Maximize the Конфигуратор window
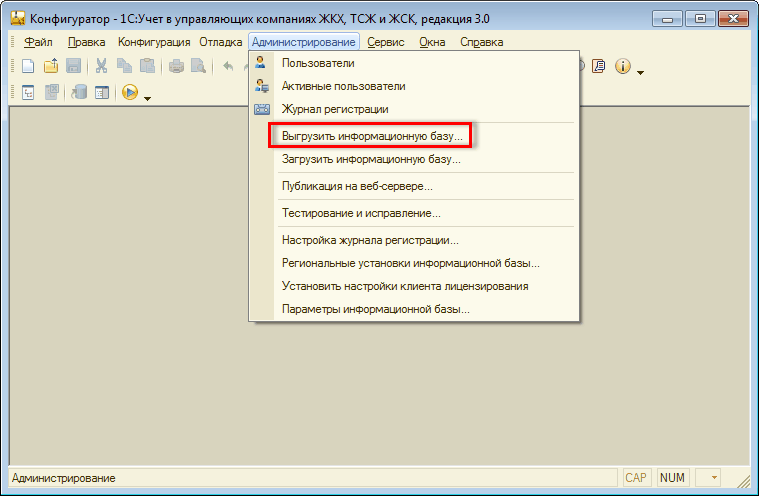Image resolution: width=759 pixels, height=496 pixels. [700, 19]
